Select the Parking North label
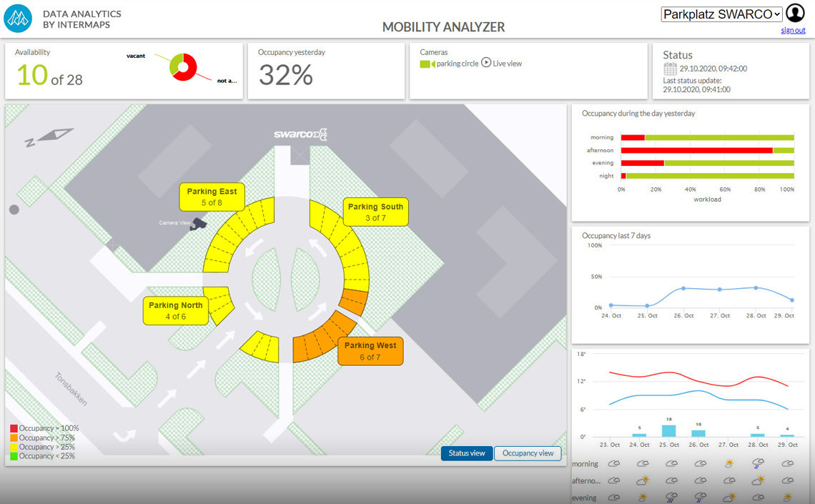The width and height of the screenshot is (815, 504). tap(176, 311)
